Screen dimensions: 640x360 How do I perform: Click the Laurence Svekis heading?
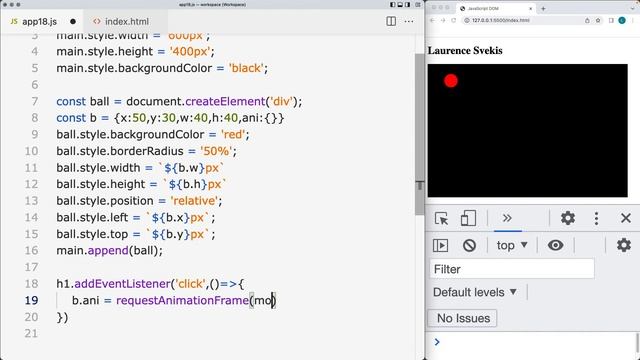click(465, 51)
